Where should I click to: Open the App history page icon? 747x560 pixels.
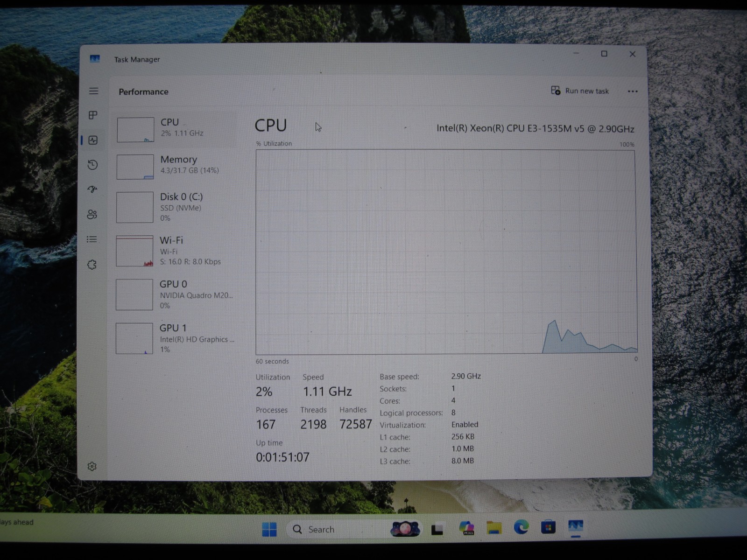[x=93, y=165]
